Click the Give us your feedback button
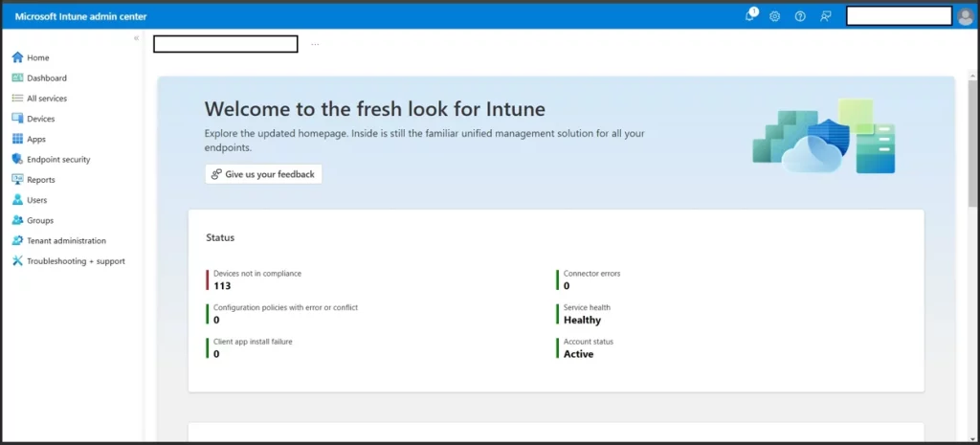This screenshot has width=980, height=445. point(263,174)
